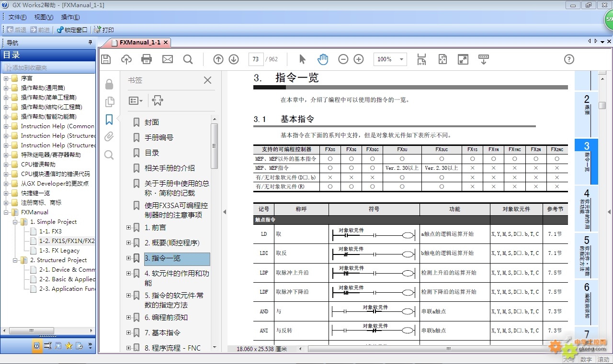Click the magnifier search icon in PDF toolbar
The height and width of the screenshot is (364, 613).
(x=188, y=59)
